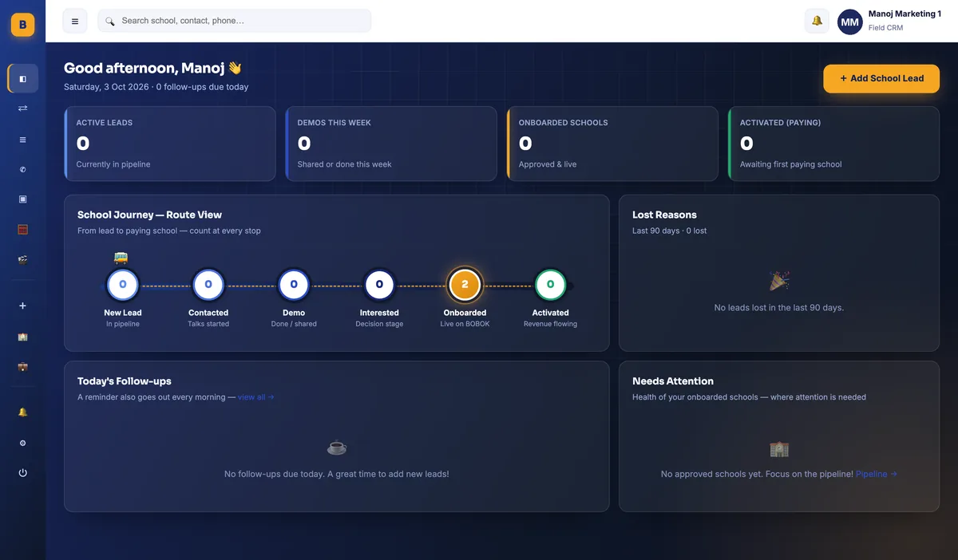
Task: Click the coffee cup icon in Today's Follow-ups
Action: [337, 448]
